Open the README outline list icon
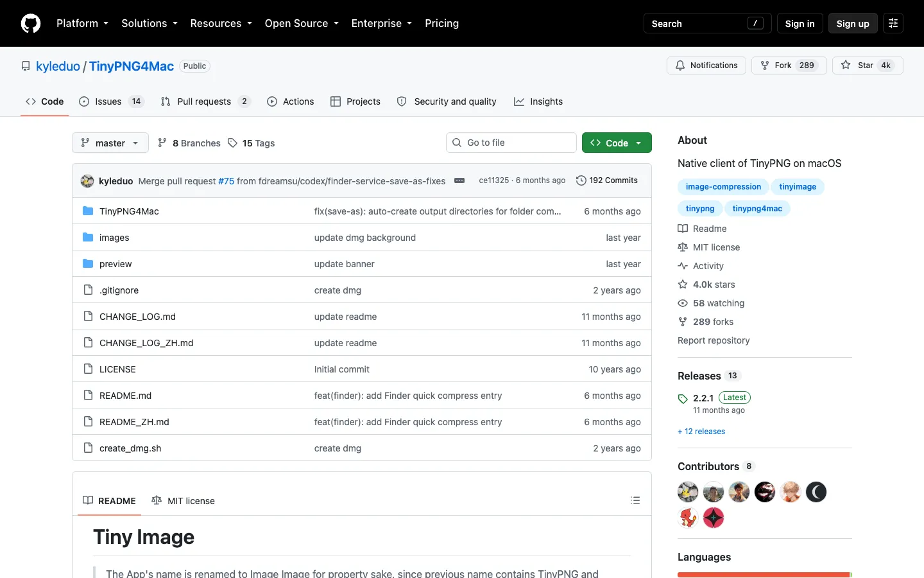Viewport: 924px width, 578px height. 635,500
